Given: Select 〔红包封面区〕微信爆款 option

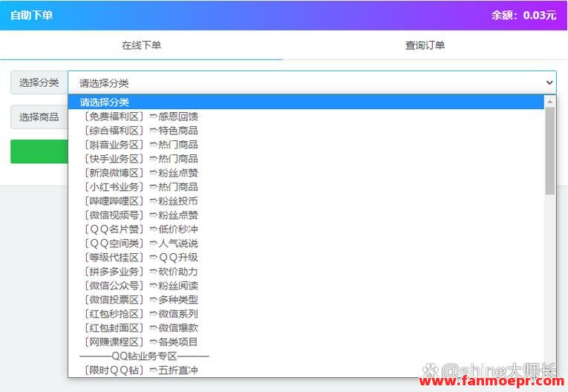Looking at the screenshot, I should pos(306,328).
